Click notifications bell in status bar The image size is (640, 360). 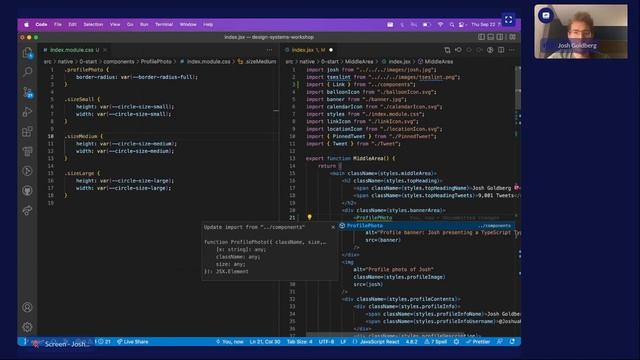point(512,342)
